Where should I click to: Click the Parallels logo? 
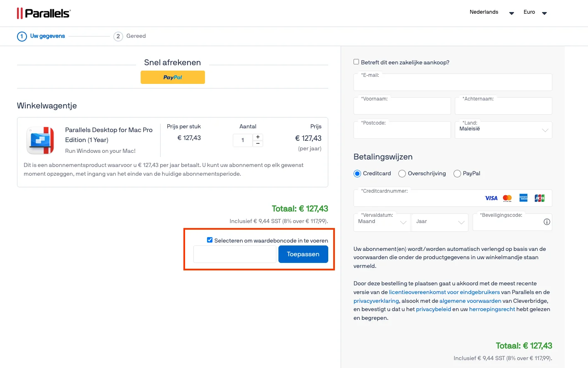44,13
